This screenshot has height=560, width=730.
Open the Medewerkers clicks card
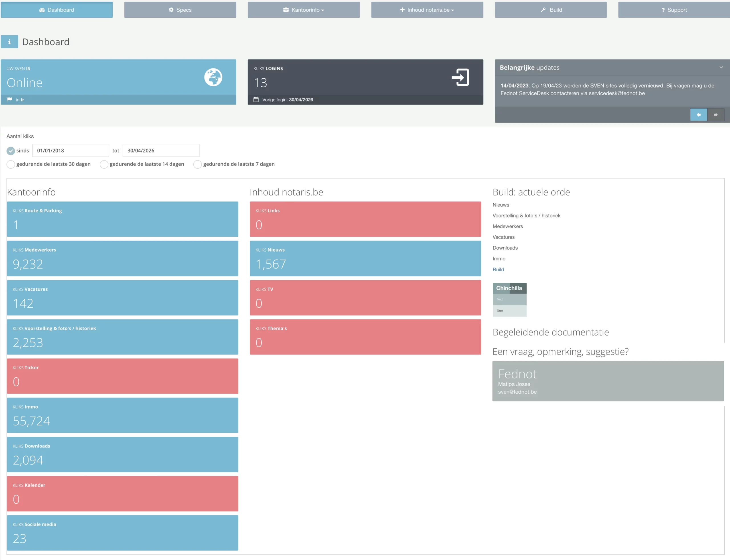click(122, 258)
